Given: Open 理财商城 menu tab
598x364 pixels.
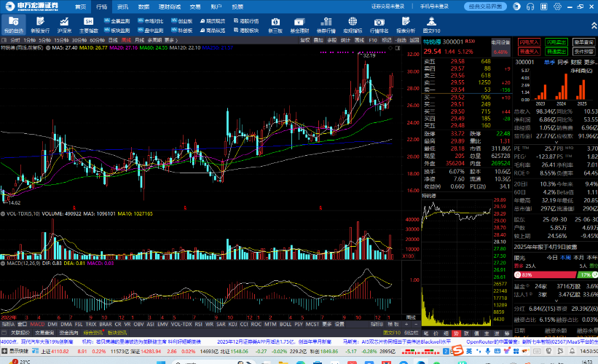Looking at the screenshot, I should point(169,7).
